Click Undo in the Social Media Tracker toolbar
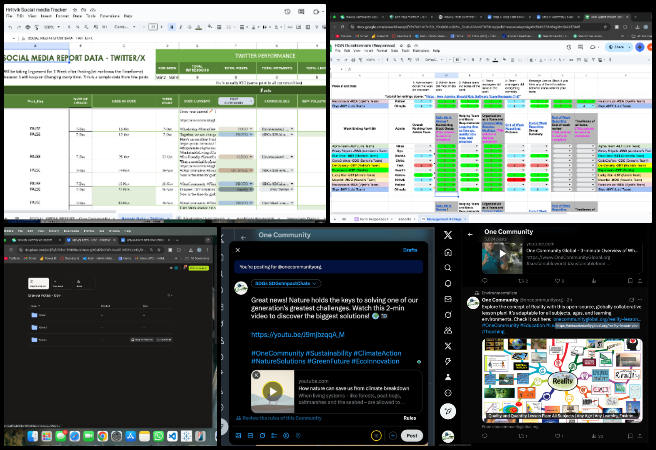This screenshot has height=450, width=656. click(x=10, y=27)
